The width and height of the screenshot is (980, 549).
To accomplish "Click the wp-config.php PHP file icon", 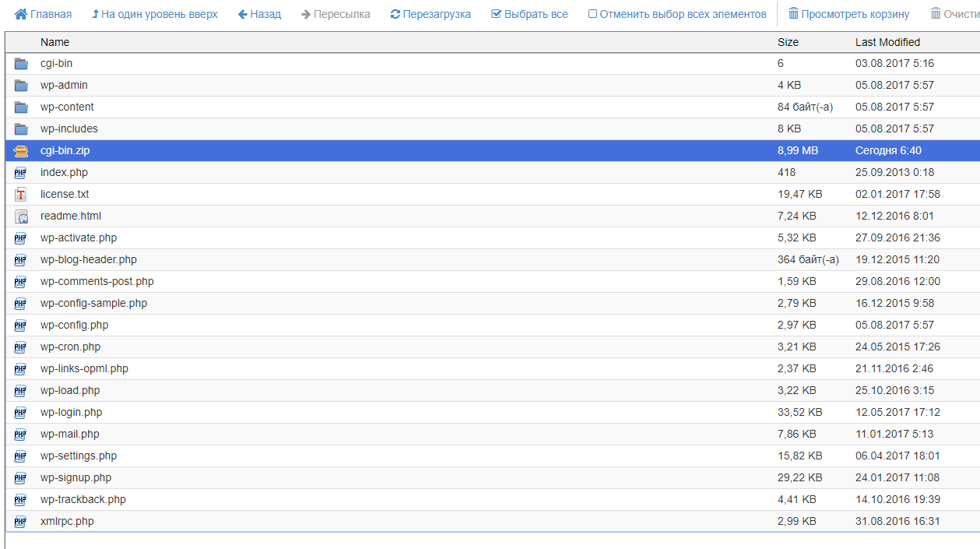I will 21,326.
